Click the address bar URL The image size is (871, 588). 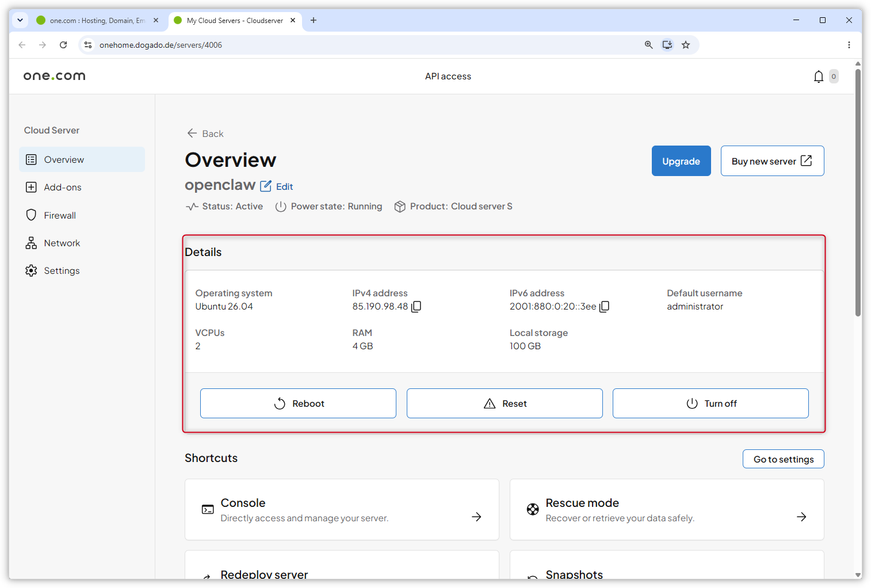161,45
